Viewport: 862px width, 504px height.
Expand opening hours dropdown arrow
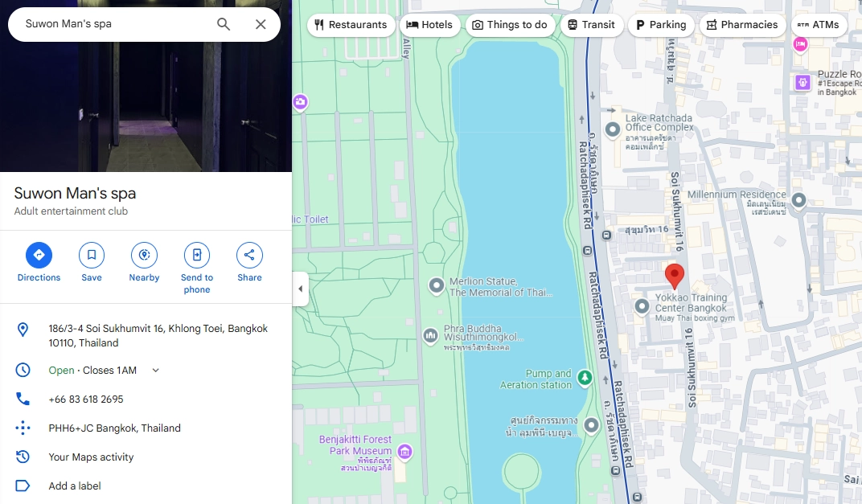(x=155, y=371)
